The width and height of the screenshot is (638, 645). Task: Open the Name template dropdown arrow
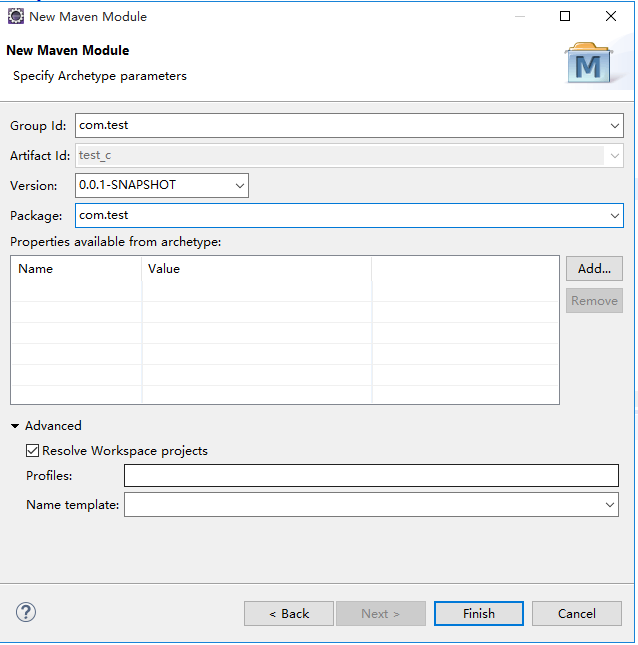[x=610, y=505]
